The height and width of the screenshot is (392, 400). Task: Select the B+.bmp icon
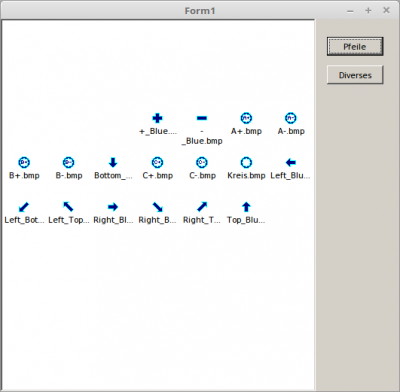(x=24, y=162)
